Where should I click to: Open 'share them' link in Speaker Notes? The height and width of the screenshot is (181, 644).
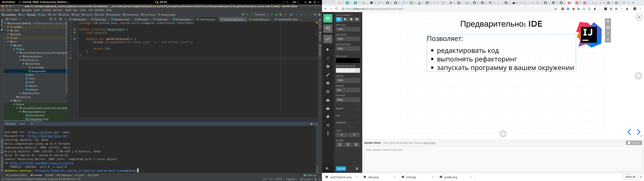pos(429,143)
